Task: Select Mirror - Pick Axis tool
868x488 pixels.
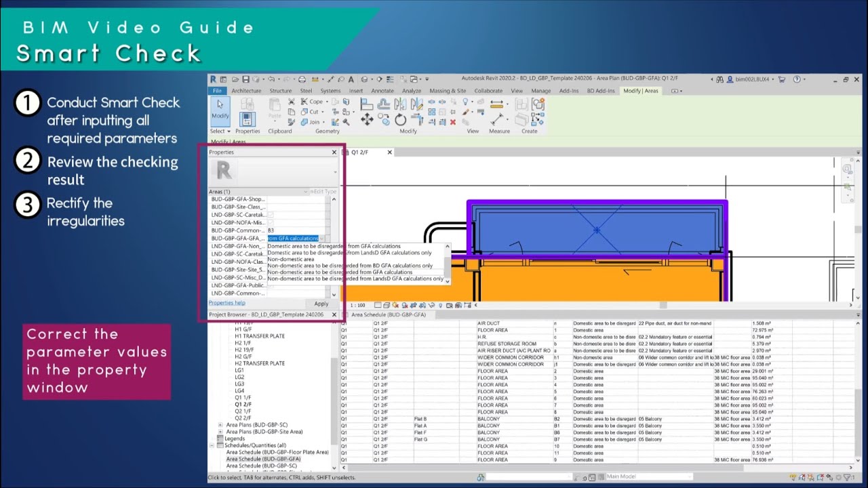Action: (400, 104)
